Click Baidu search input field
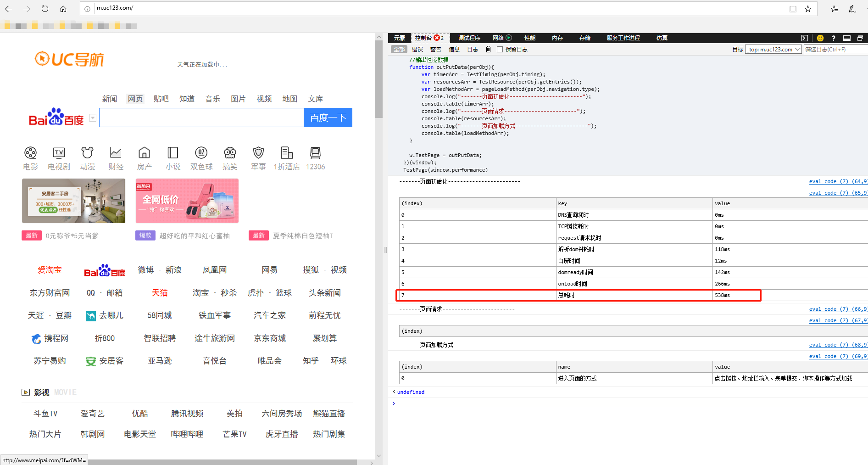 tap(201, 118)
